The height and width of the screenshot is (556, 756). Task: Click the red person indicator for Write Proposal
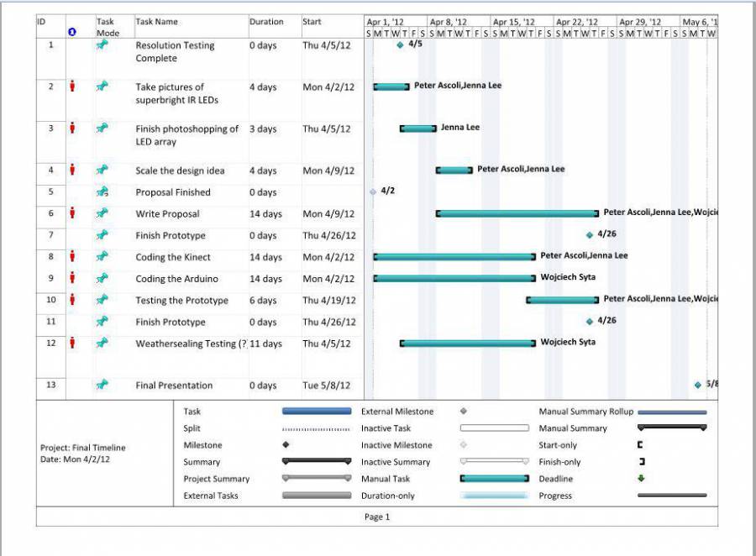point(72,213)
